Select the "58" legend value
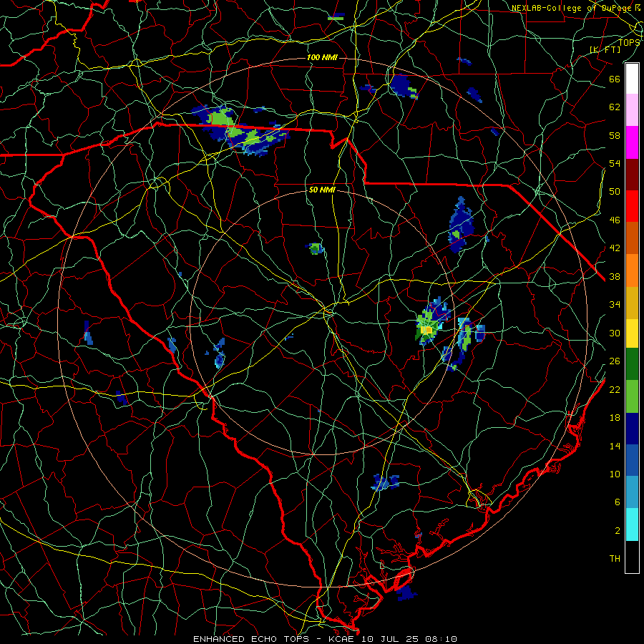The height and width of the screenshot is (644, 644). (615, 135)
